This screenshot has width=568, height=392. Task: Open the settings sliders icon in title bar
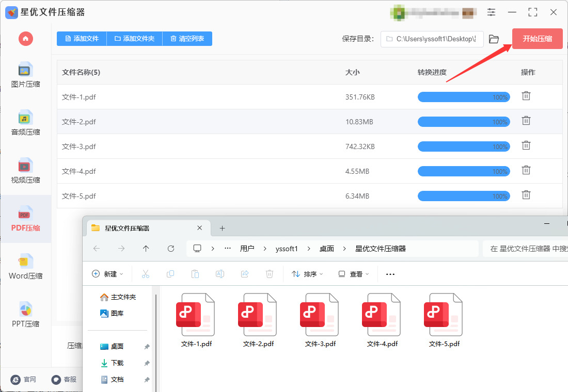point(491,12)
